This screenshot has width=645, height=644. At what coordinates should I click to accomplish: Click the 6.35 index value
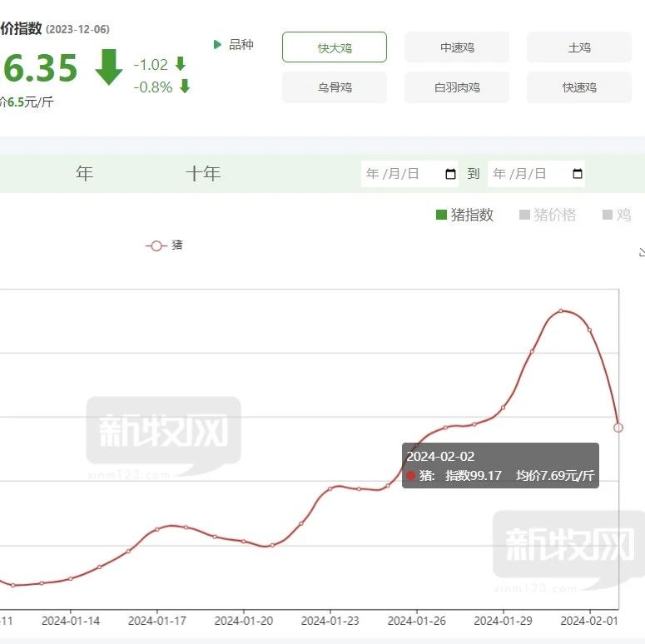[40, 68]
